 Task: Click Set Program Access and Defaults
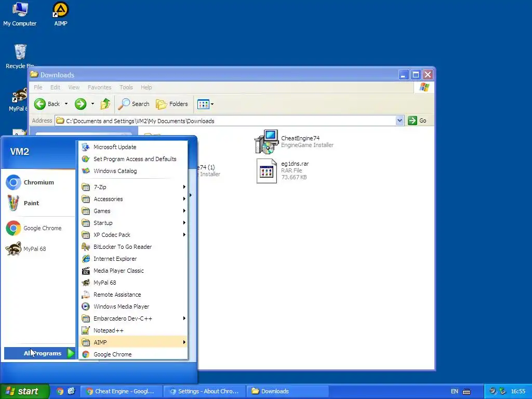coord(133,159)
